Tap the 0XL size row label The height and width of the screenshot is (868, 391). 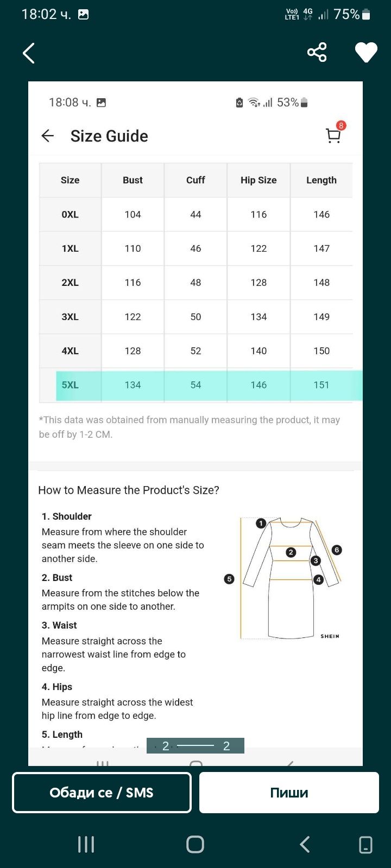(x=70, y=214)
